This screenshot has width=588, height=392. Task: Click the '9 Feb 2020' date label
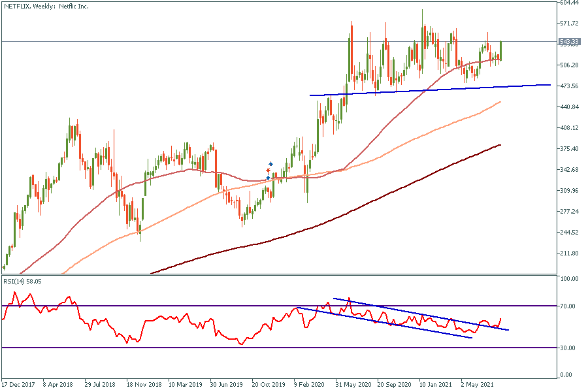pyautogui.click(x=309, y=385)
